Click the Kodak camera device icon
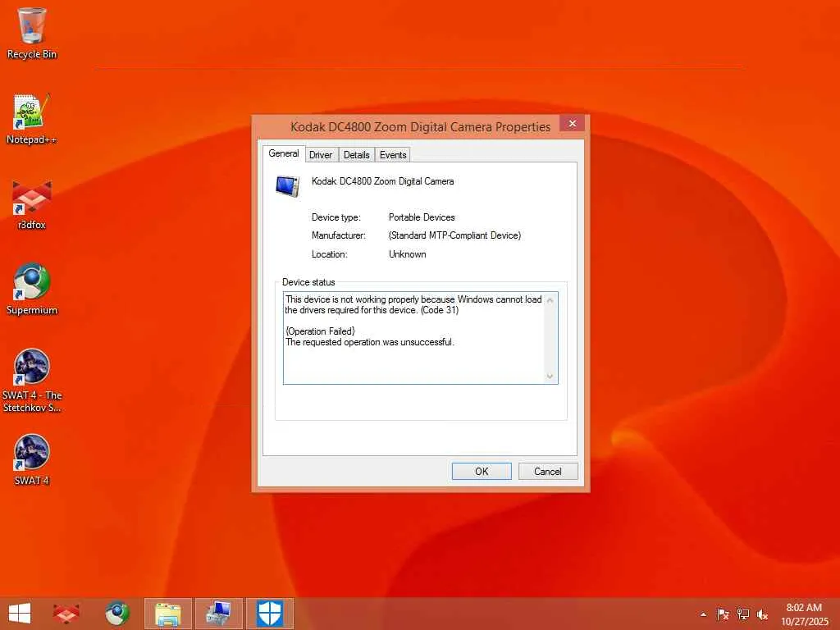Image resolution: width=840 pixels, height=630 pixels. 288,186
